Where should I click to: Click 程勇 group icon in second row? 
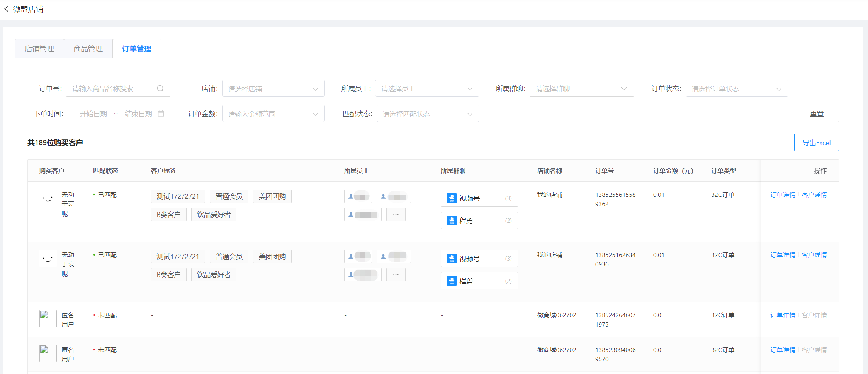[x=452, y=281]
